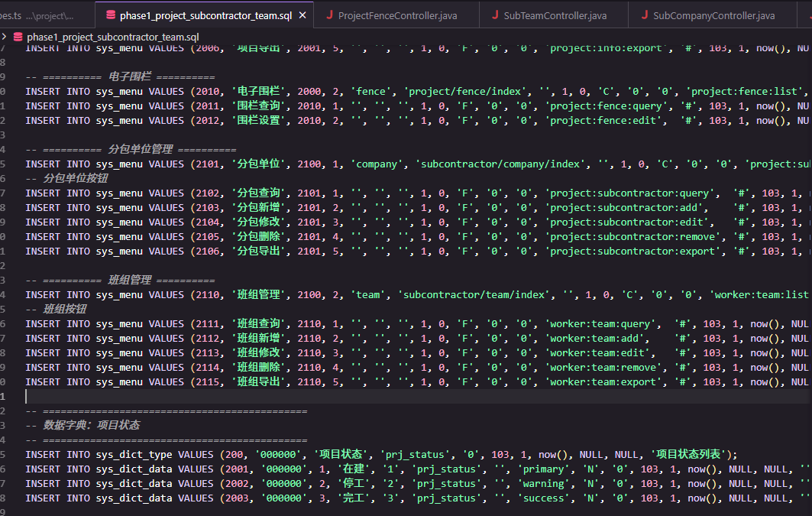Viewport: 812px width, 516px height.
Task: Click the SQL database icon on the active tab
Action: [x=111, y=15]
